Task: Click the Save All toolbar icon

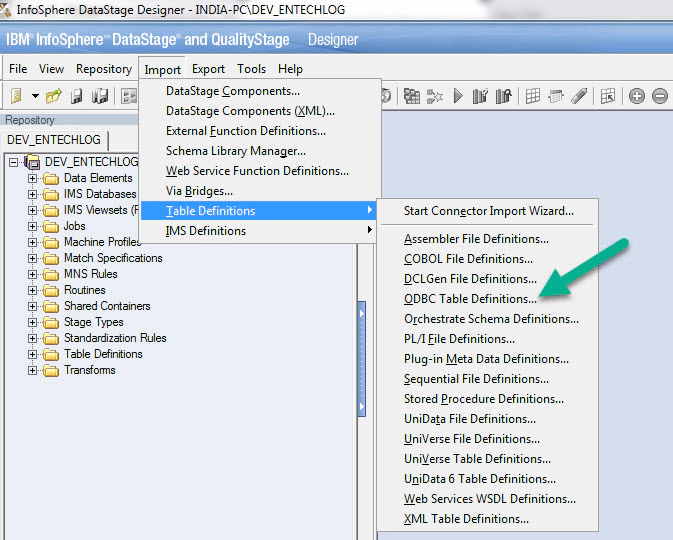Action: pos(100,96)
